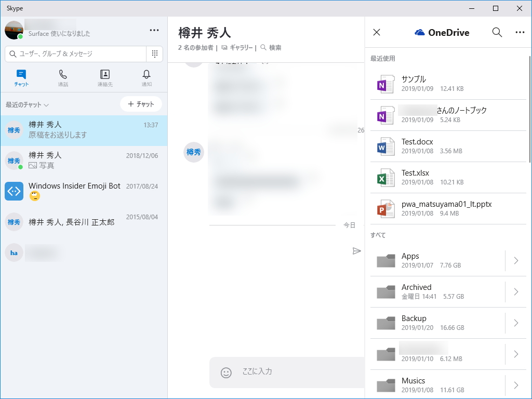
Task: Open the 通話 (Calls) section
Action: click(63, 78)
